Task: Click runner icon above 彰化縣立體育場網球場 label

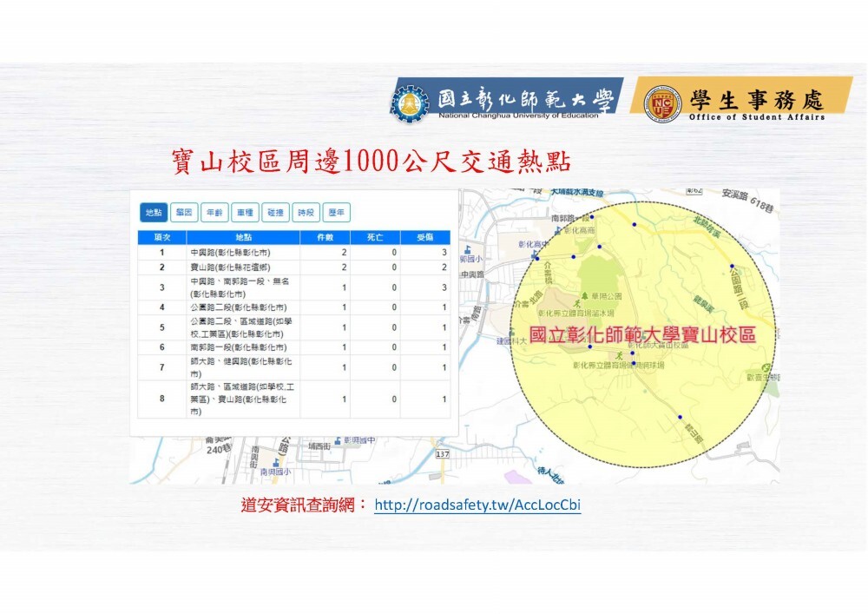Action: click(621, 355)
